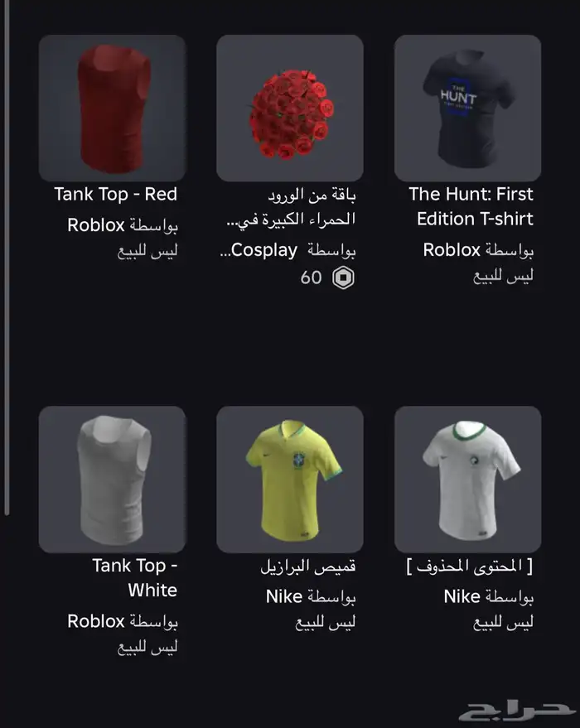
Task: Click the Tank Top - Red title
Action: (116, 194)
